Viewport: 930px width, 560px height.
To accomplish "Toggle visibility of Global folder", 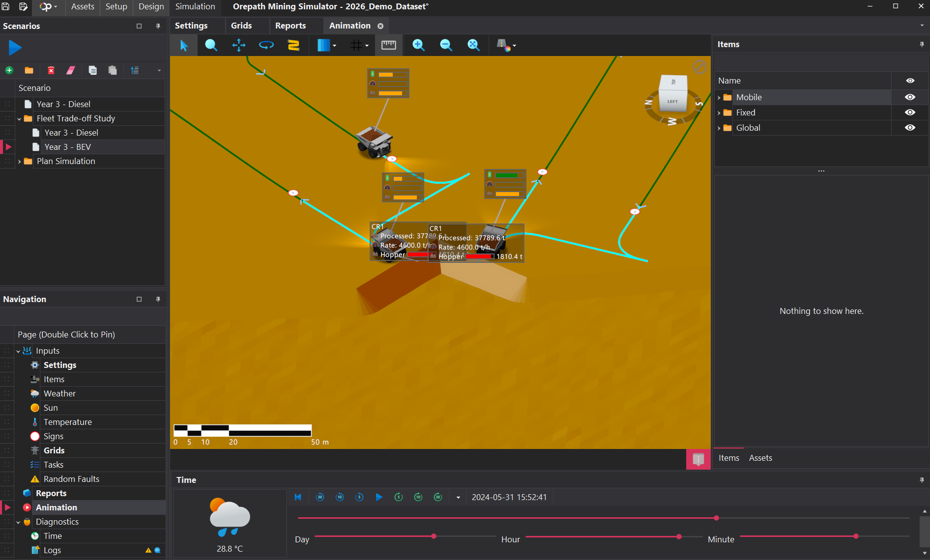I will 910,128.
